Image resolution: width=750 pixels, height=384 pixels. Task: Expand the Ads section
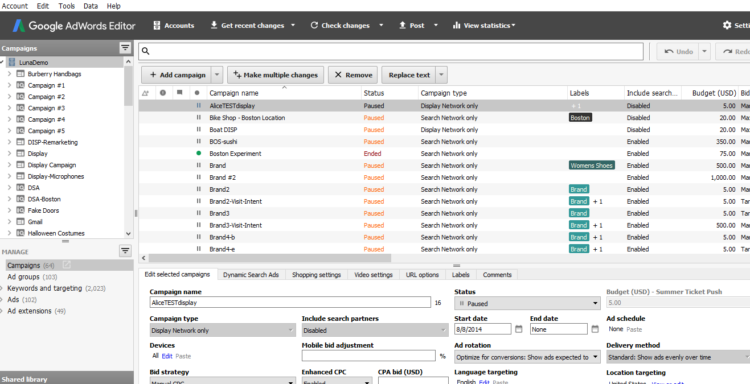pos(2,300)
